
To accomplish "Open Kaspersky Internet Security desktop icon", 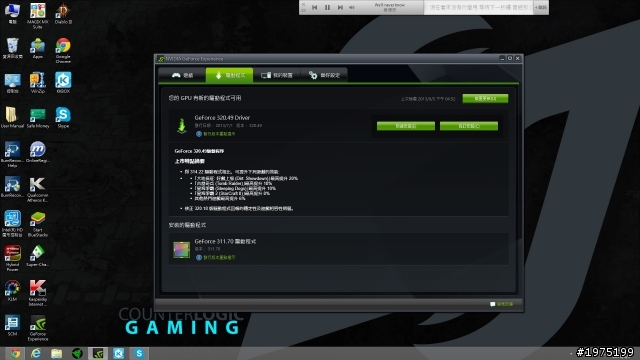I will click(x=38, y=293).
